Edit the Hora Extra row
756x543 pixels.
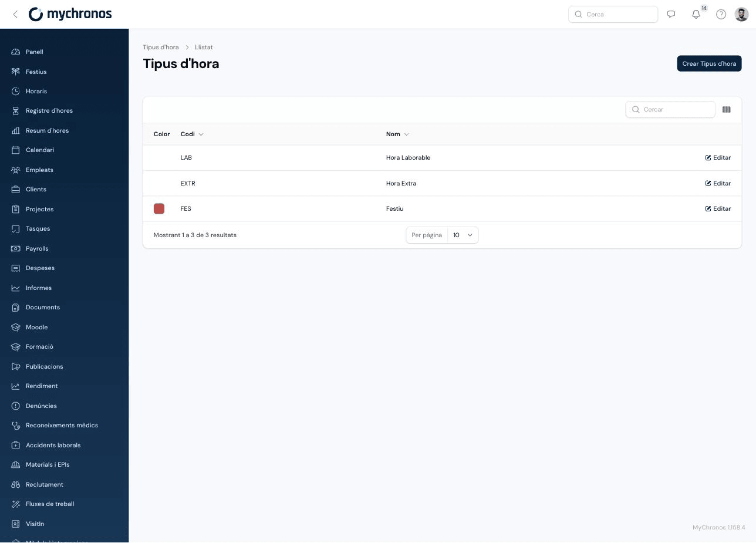718,183
